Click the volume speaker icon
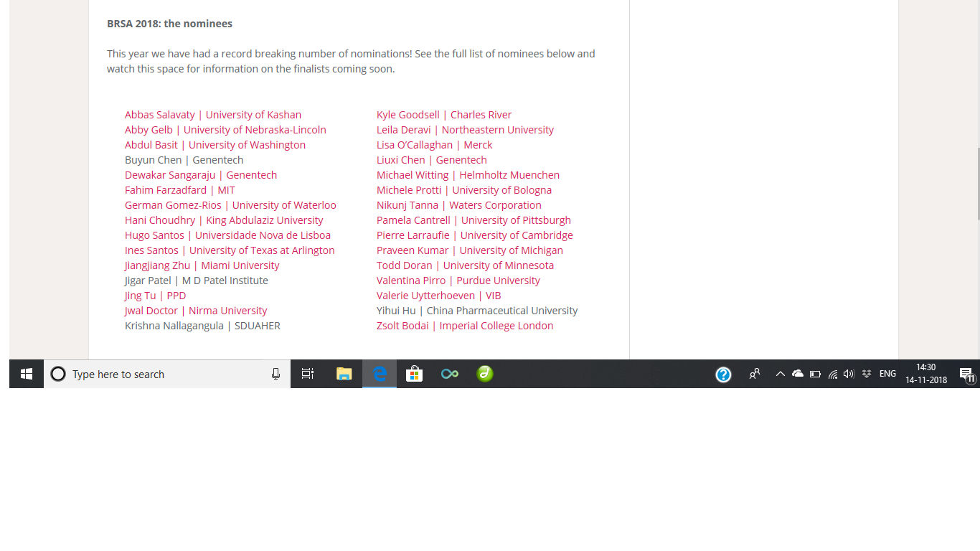This screenshot has height=551, width=980. (x=849, y=374)
